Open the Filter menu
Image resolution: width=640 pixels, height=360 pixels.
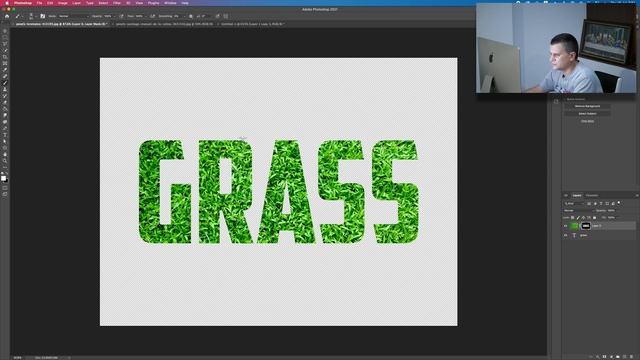coord(117,3)
